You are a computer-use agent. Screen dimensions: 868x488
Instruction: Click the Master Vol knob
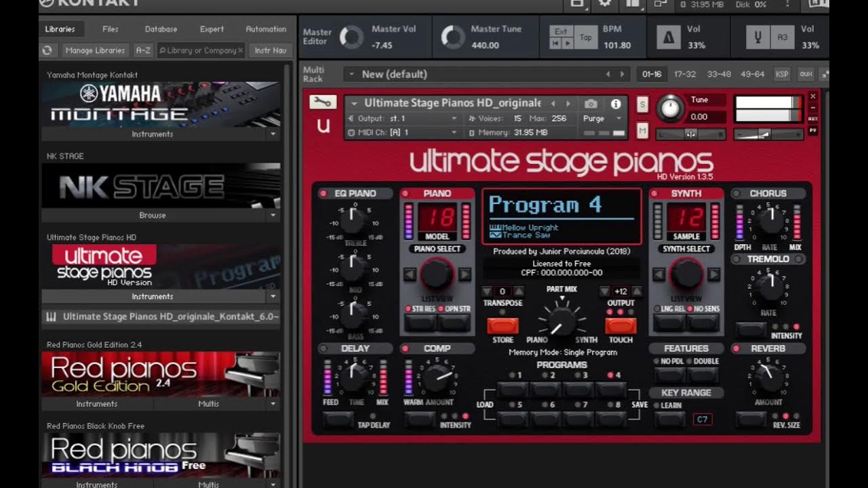(351, 37)
